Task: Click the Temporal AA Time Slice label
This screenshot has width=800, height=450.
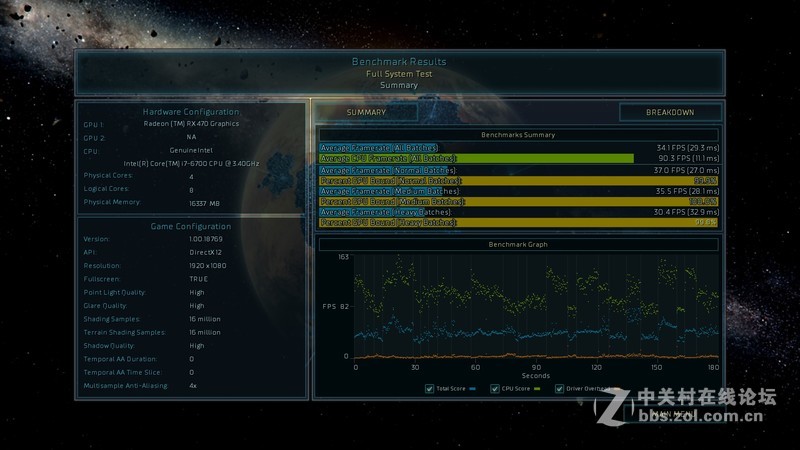Action: coord(122,372)
